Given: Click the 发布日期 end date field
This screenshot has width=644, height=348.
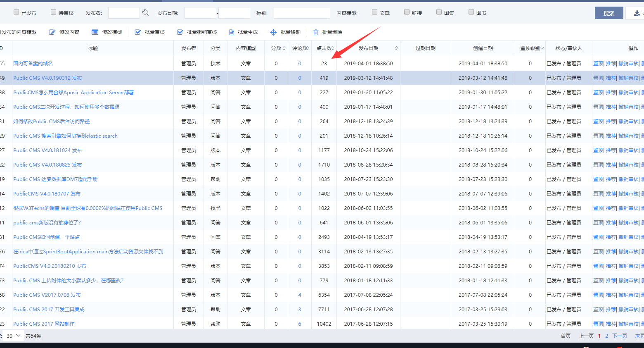Looking at the screenshot, I should 234,13.
